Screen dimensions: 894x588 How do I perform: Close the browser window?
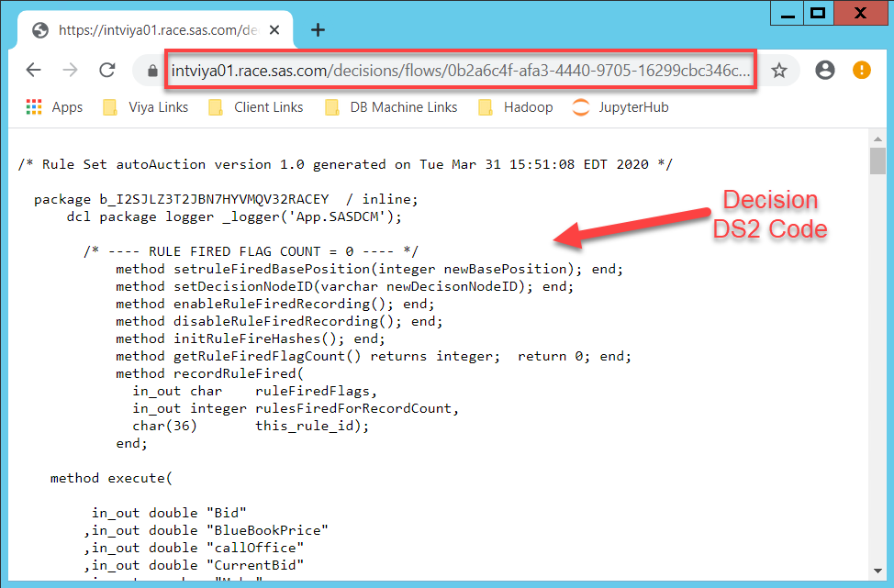coord(860,13)
